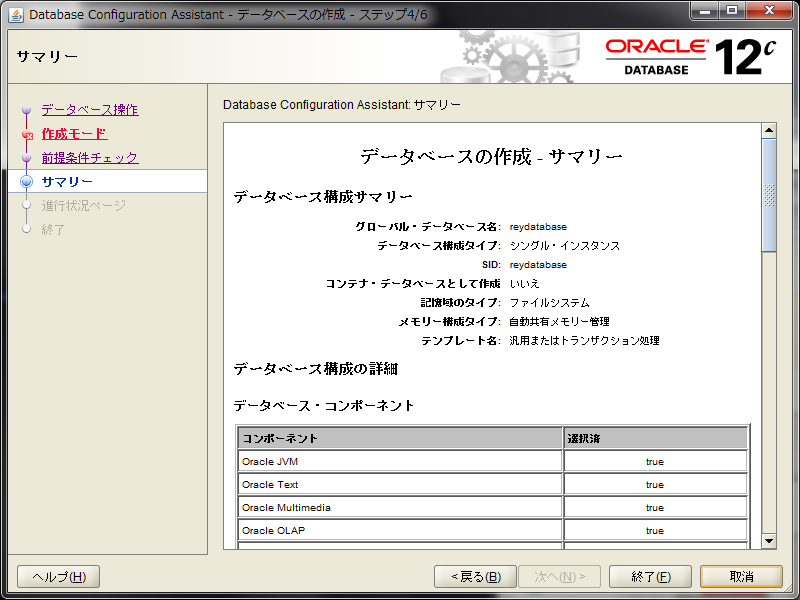Click true value in Oracle OLAP row
This screenshot has height=600, width=800.
655,531
